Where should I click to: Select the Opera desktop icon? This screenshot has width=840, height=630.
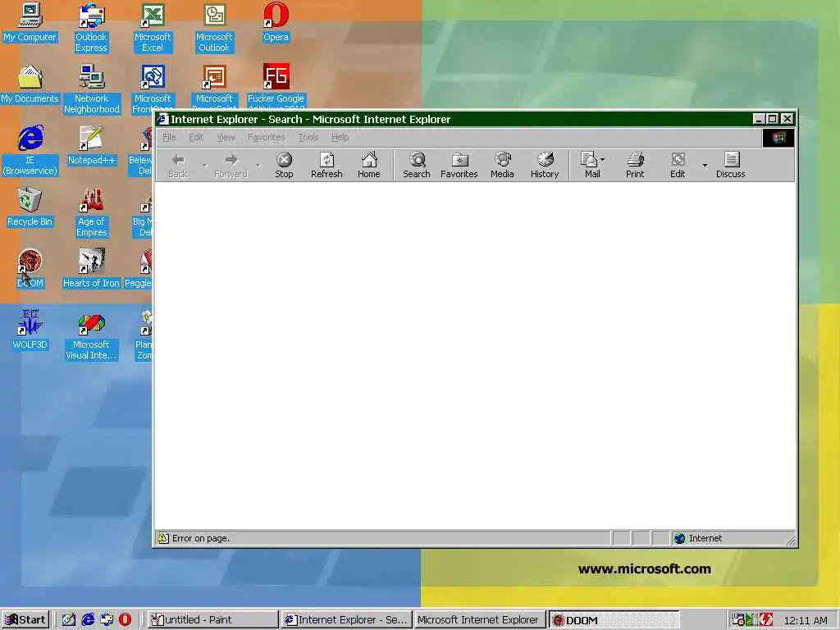[276, 22]
